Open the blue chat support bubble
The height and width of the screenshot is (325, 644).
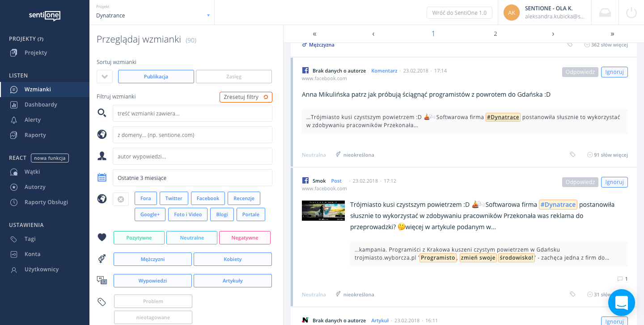pos(621,303)
